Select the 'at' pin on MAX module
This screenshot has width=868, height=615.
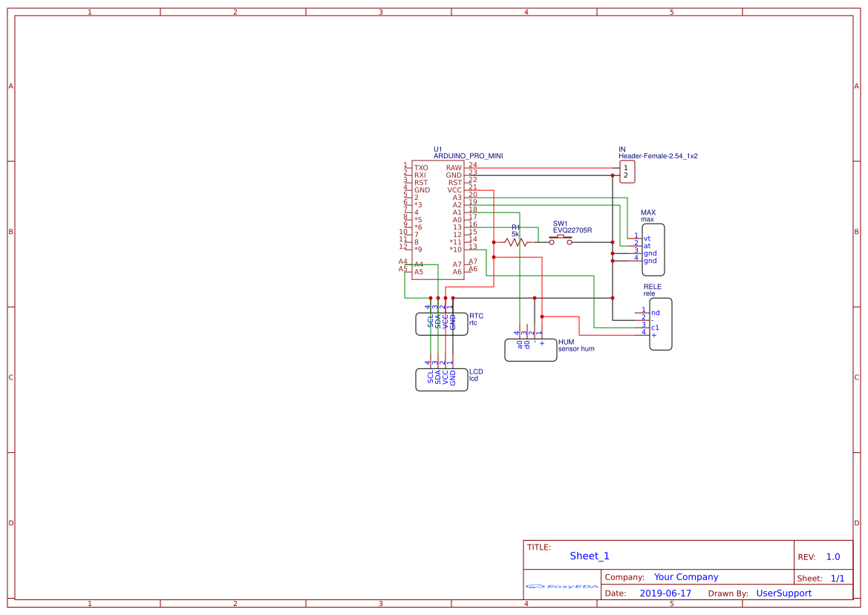point(647,247)
